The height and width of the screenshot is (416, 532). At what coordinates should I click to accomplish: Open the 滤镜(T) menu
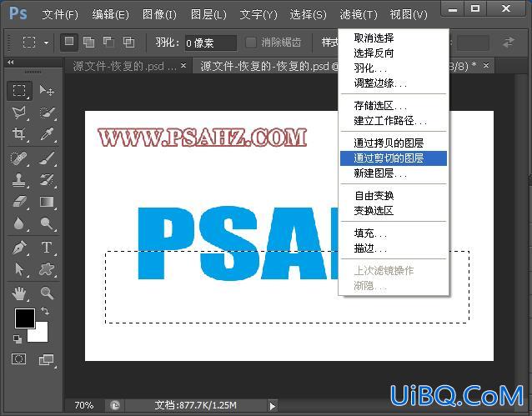click(359, 15)
